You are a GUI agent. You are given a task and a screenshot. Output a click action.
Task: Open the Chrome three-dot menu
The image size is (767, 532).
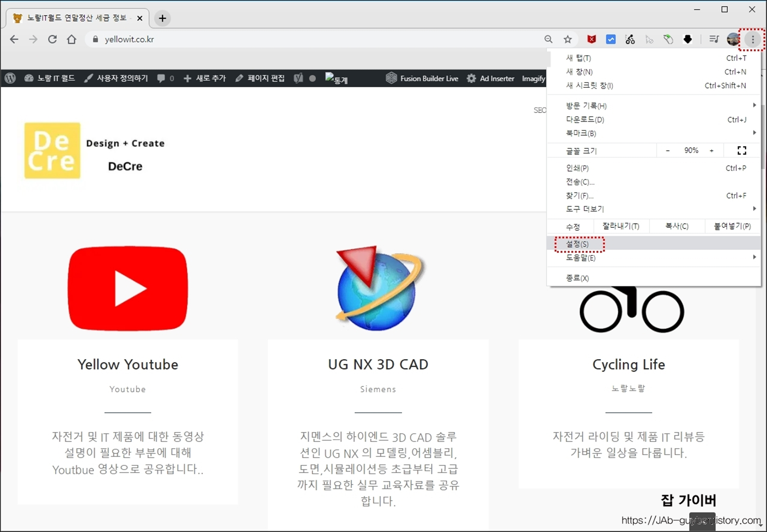tap(753, 40)
